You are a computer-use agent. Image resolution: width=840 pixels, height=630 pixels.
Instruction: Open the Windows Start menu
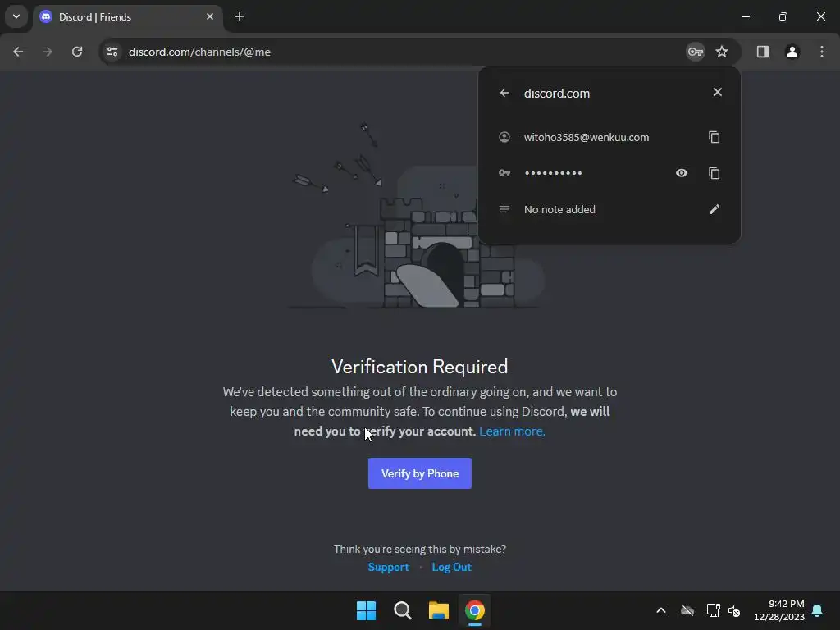(x=367, y=610)
